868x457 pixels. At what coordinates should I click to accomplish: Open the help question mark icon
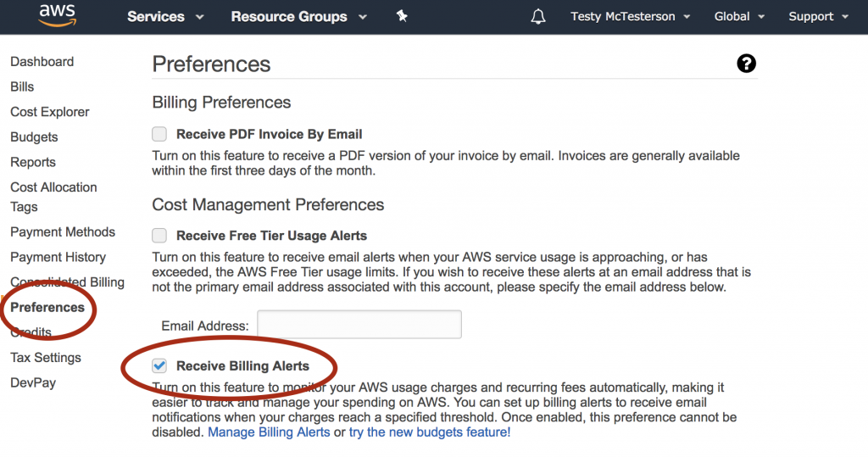click(x=746, y=64)
